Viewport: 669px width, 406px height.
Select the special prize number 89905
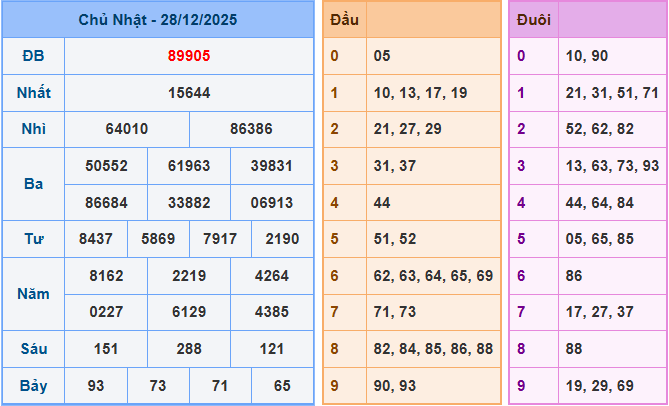[189, 56]
